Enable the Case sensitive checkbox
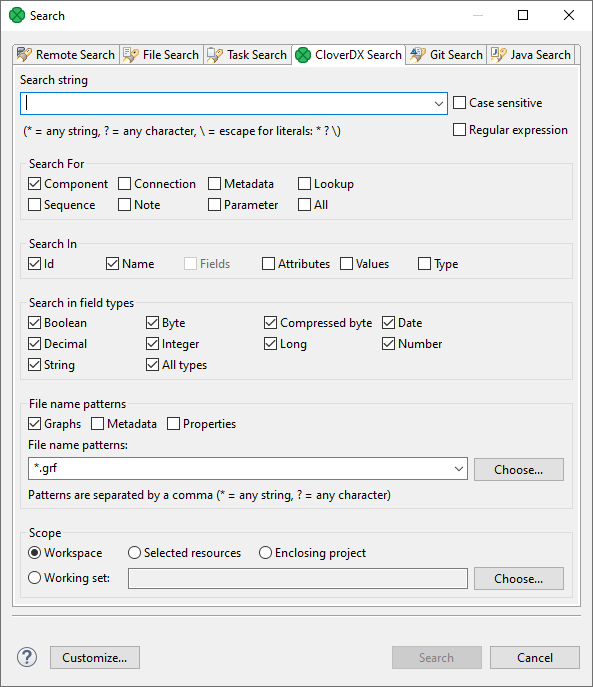The height and width of the screenshot is (687, 593). tap(459, 103)
